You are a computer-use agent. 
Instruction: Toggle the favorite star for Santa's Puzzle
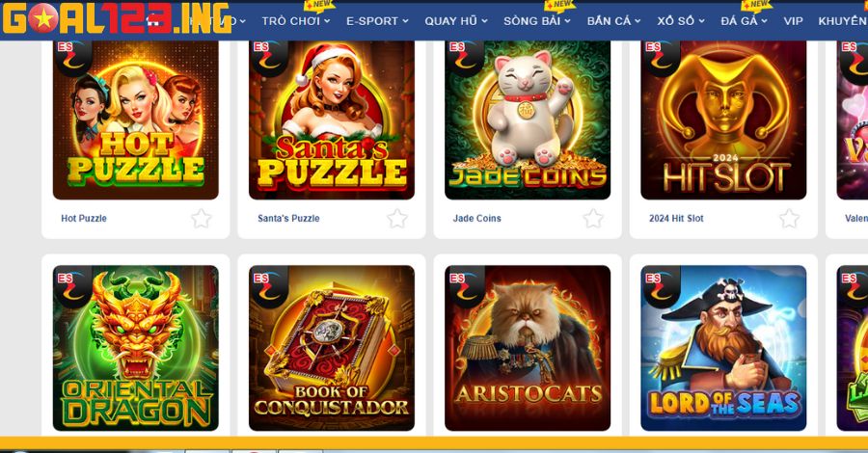coord(397,219)
